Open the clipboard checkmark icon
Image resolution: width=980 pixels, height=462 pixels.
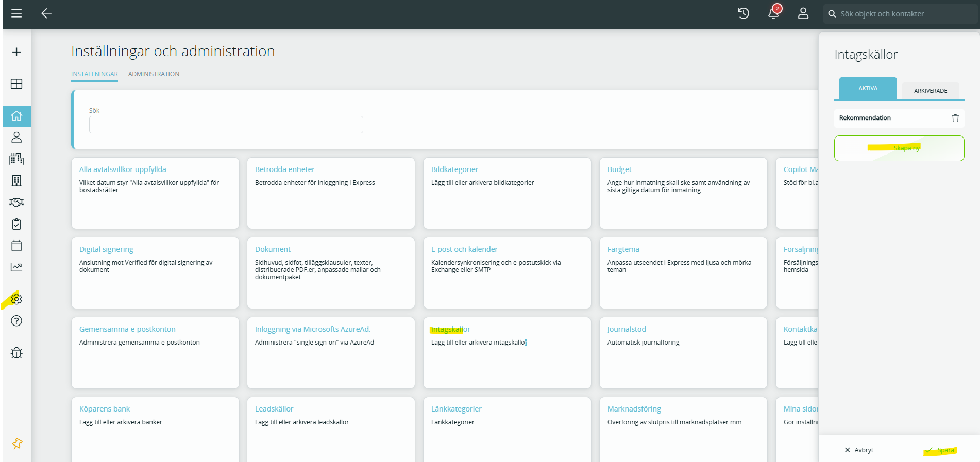coord(16,224)
